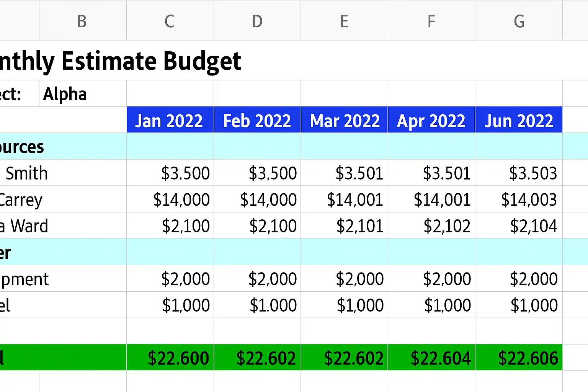Click the 'Estimate Budget' title text
The image size is (588, 392).
[151, 61]
